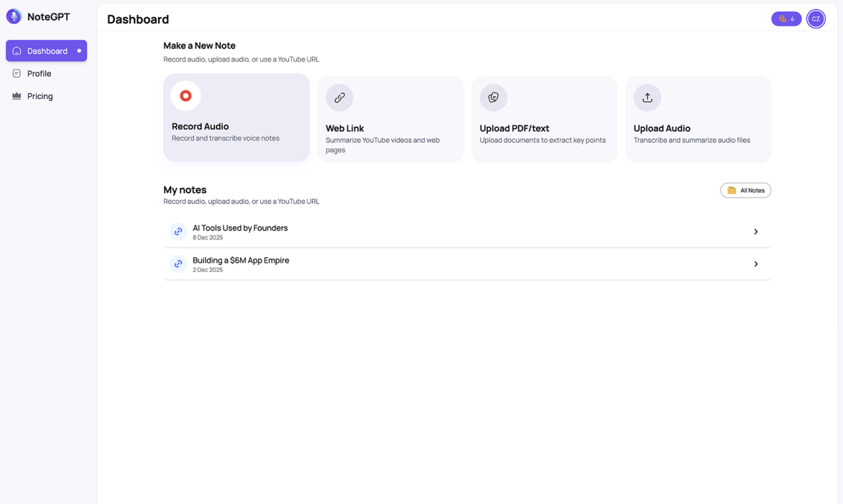Open the CZ user avatar menu

(816, 19)
